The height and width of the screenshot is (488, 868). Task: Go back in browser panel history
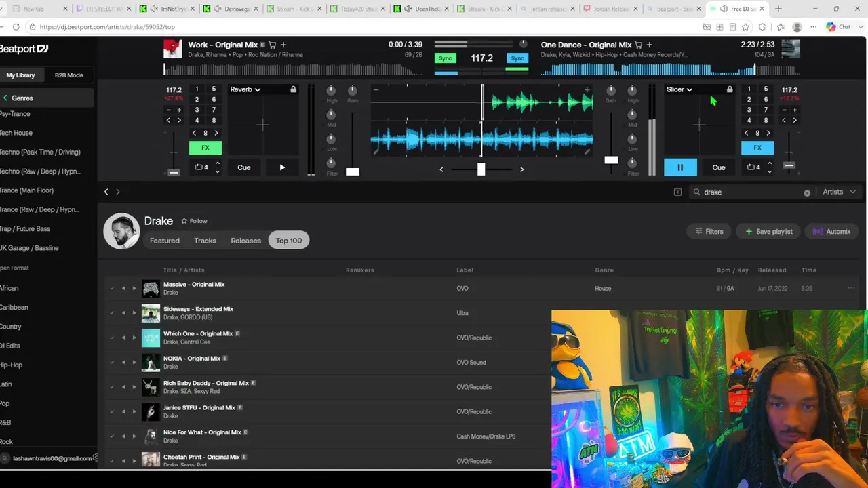click(106, 192)
